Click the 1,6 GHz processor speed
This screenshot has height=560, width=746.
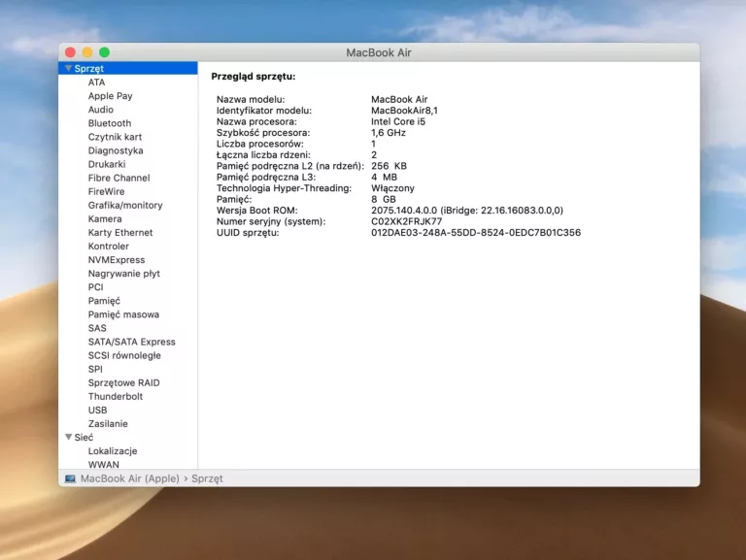389,133
